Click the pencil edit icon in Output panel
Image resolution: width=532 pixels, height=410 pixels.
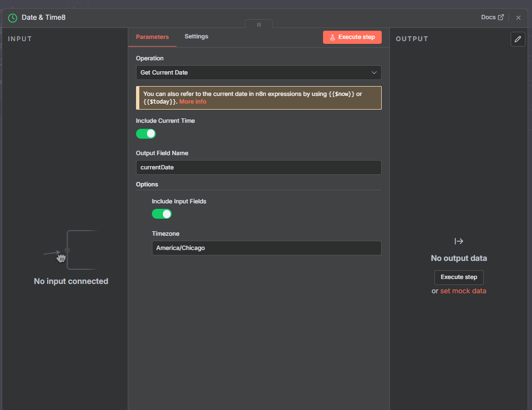coord(517,39)
